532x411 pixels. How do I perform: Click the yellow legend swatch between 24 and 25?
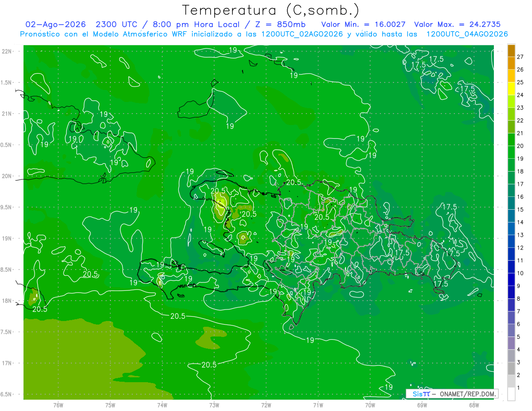click(511, 89)
